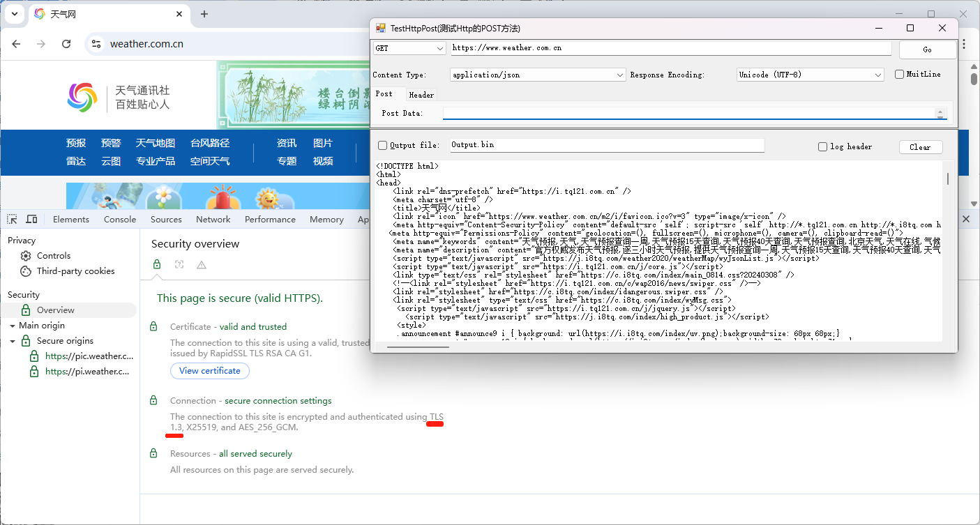Click the Output.bin file name field

coord(607,145)
